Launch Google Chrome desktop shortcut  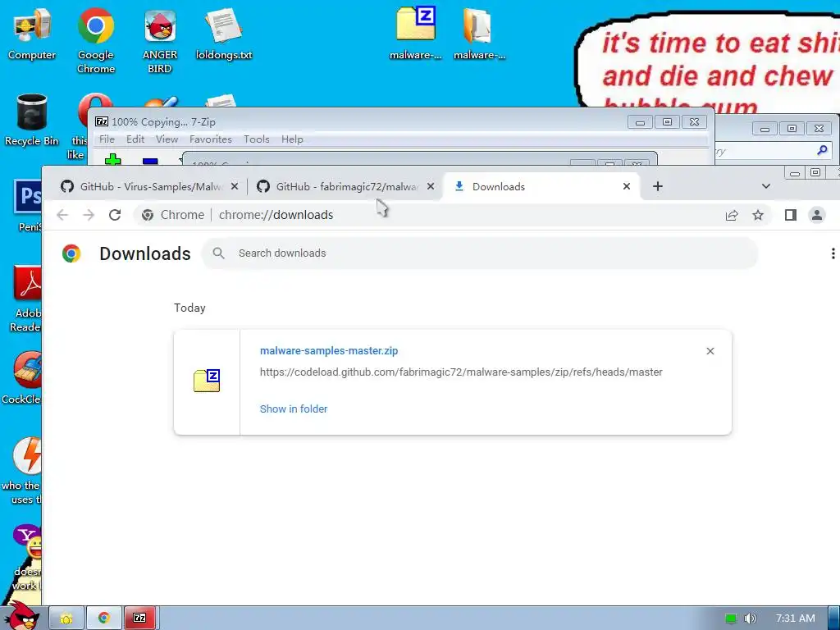tap(96, 39)
